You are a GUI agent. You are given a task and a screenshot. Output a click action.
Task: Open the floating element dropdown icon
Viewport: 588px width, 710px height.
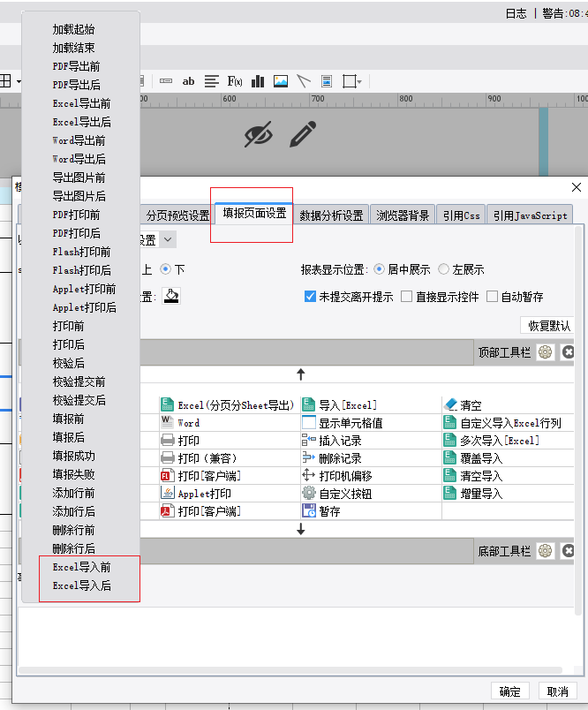[352, 81]
